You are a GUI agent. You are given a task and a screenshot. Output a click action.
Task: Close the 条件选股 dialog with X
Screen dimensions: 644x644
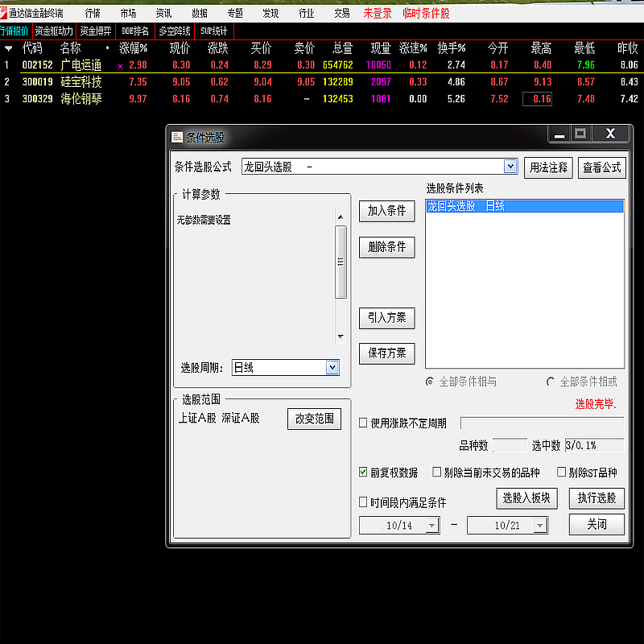pyautogui.click(x=610, y=134)
